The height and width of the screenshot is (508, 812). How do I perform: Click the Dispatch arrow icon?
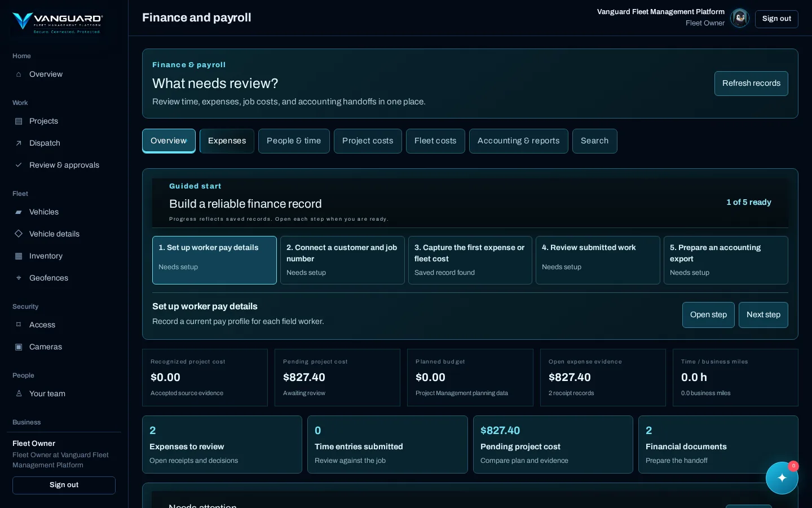click(x=19, y=143)
